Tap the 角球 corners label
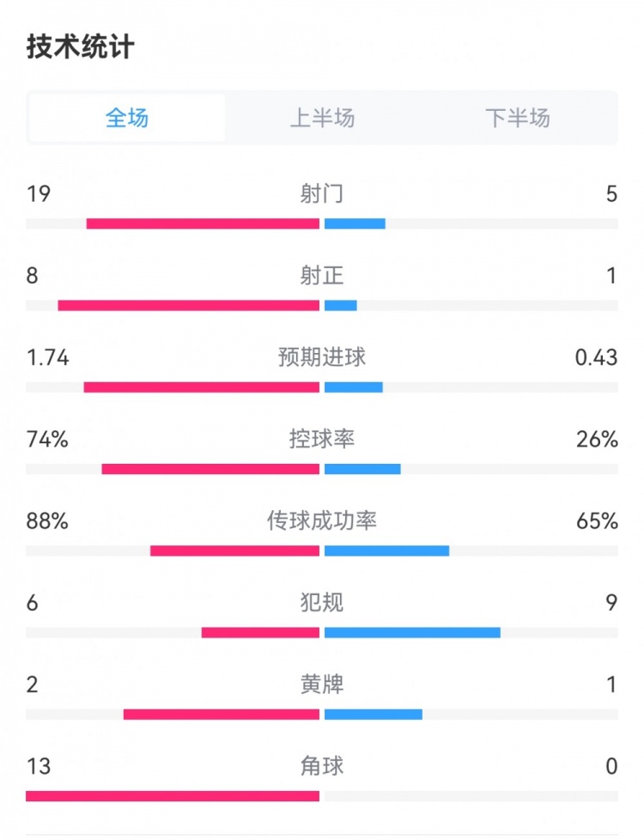Image resolution: width=644 pixels, height=840 pixels. point(322,766)
